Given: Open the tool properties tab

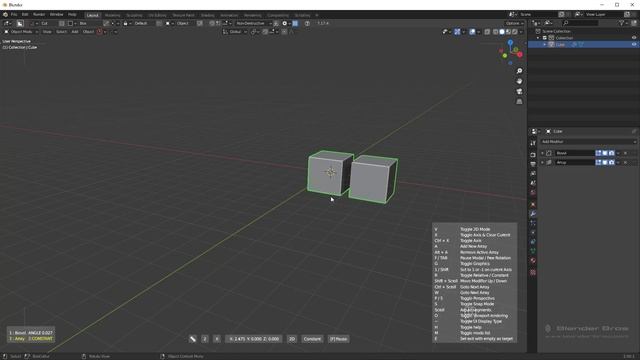Looking at the screenshot, I should (x=533, y=143).
